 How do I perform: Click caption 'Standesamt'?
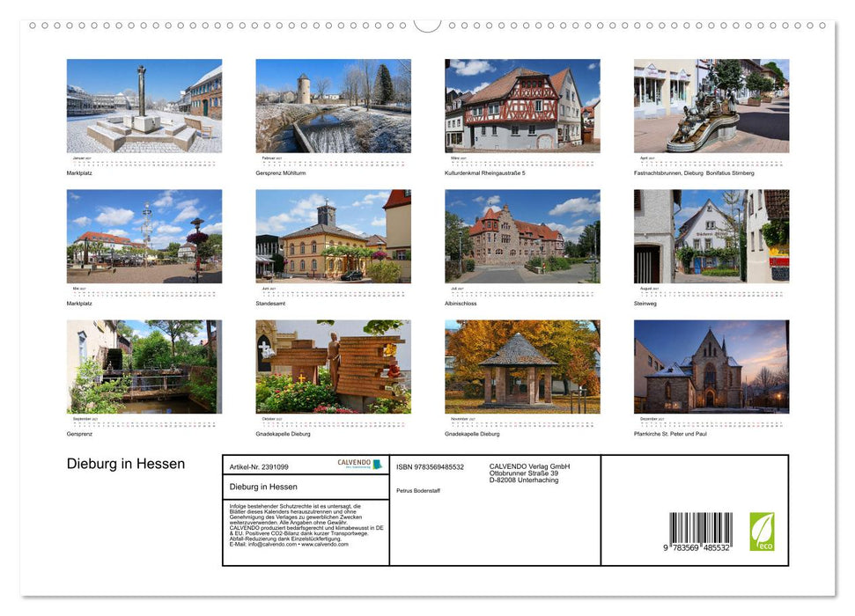tap(270, 304)
